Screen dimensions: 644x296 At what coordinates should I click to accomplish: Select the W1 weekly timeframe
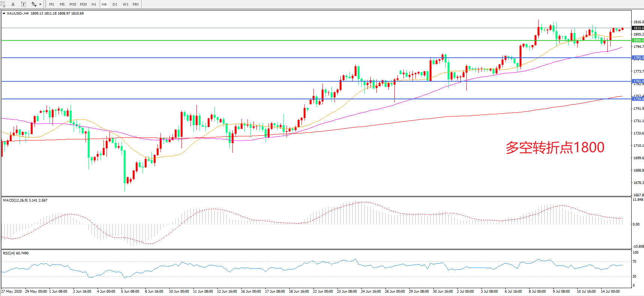pos(126,4)
